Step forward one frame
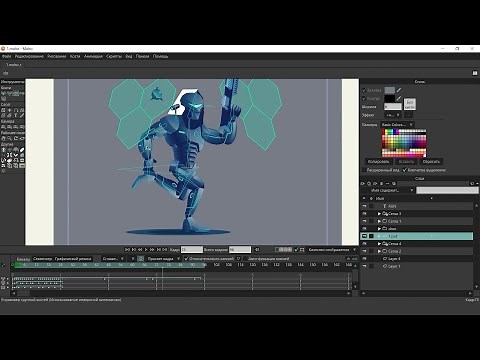The width and height of the screenshot is (480, 360). click(x=152, y=249)
